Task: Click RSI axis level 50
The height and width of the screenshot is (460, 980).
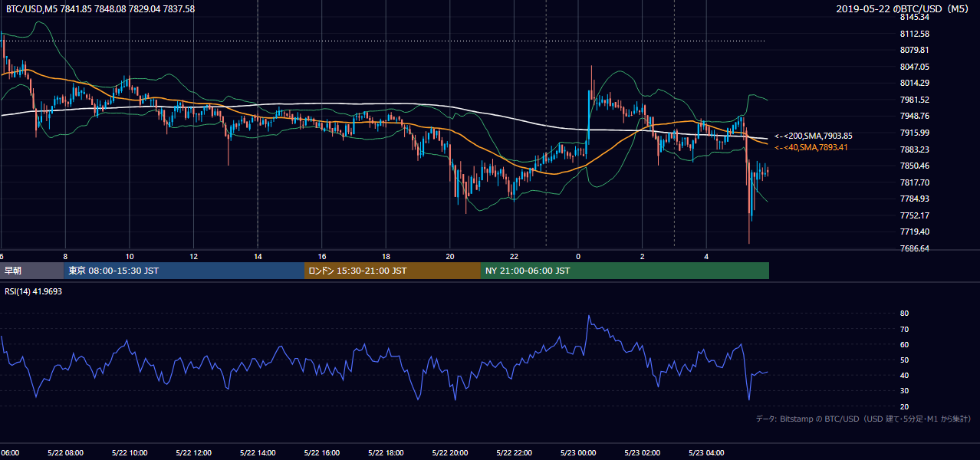Action: pyautogui.click(x=904, y=360)
